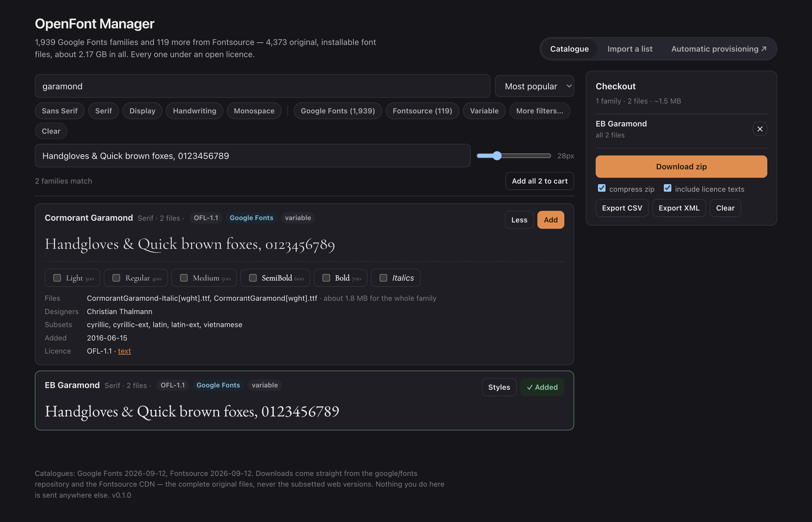
Task: Click the Cormorant Garamond preview sample
Action: tap(190, 245)
